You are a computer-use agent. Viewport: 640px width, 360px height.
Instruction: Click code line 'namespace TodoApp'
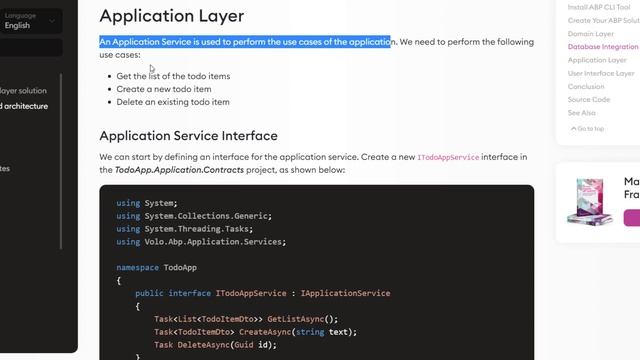[x=156, y=268]
